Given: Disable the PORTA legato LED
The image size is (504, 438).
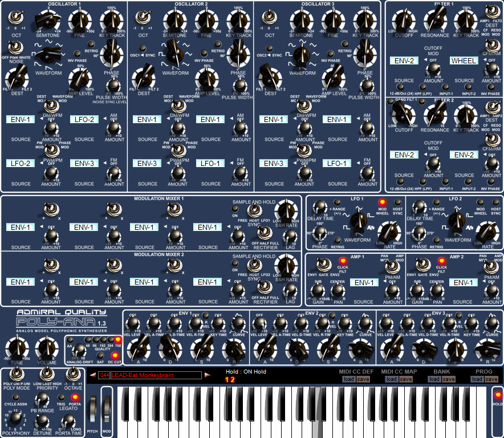Looking at the screenshot, I should pos(75,397).
